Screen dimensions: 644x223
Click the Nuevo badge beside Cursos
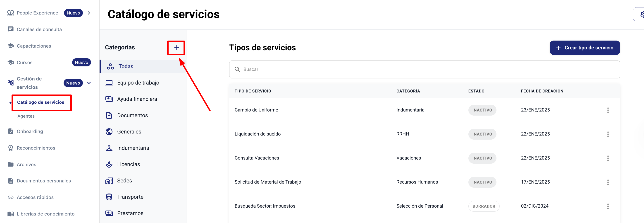[x=81, y=62]
